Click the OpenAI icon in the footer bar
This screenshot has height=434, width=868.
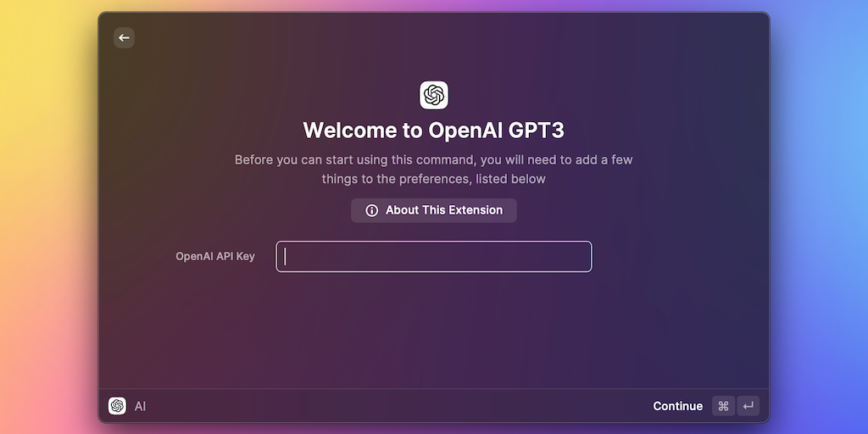[x=117, y=406]
